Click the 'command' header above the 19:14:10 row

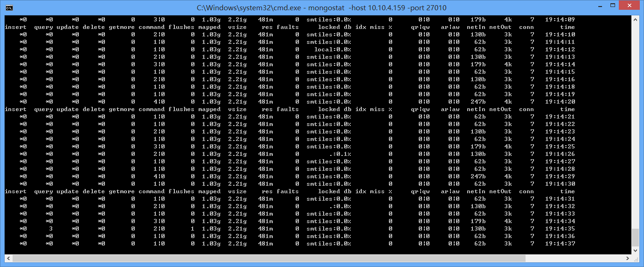[x=152, y=27]
